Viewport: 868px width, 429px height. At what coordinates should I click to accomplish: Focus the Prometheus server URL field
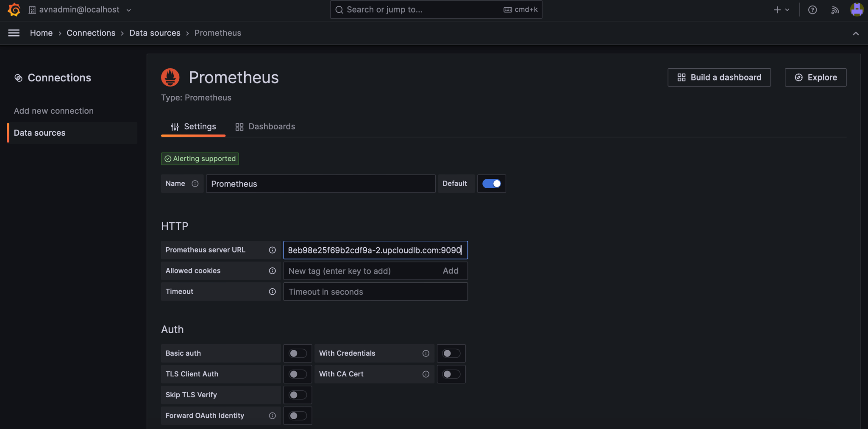click(376, 250)
